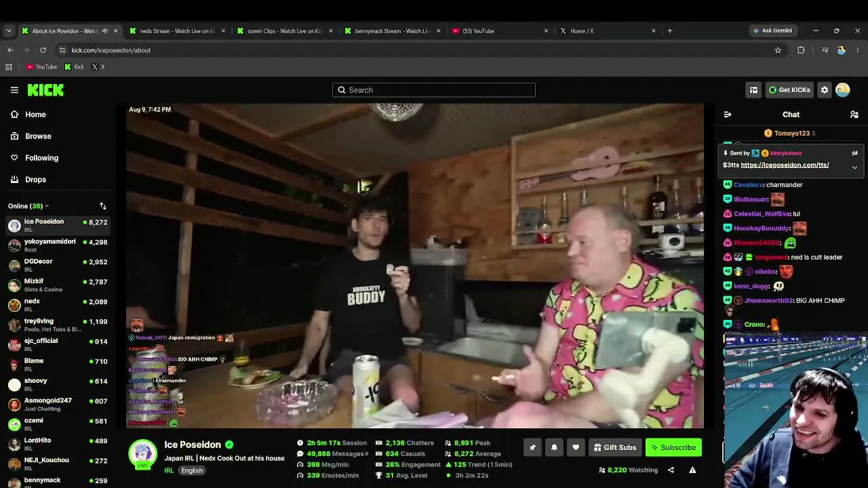Open Asmongold247 channel in sidebar
The width and height of the screenshot is (868, 488).
(x=58, y=404)
